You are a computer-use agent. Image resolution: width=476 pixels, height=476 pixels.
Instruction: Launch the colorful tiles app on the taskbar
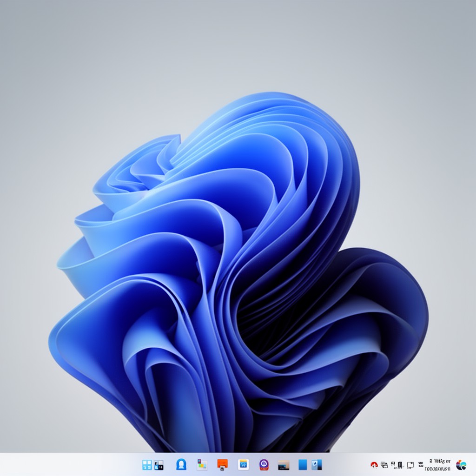pyautogui.click(x=202, y=464)
